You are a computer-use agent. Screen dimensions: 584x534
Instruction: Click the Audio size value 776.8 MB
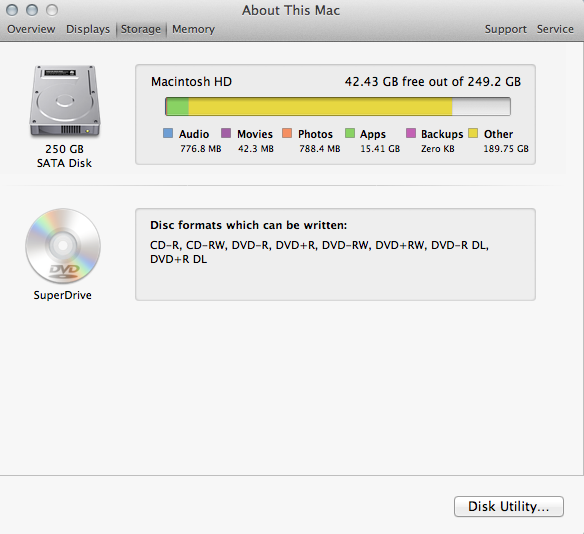pos(201,149)
